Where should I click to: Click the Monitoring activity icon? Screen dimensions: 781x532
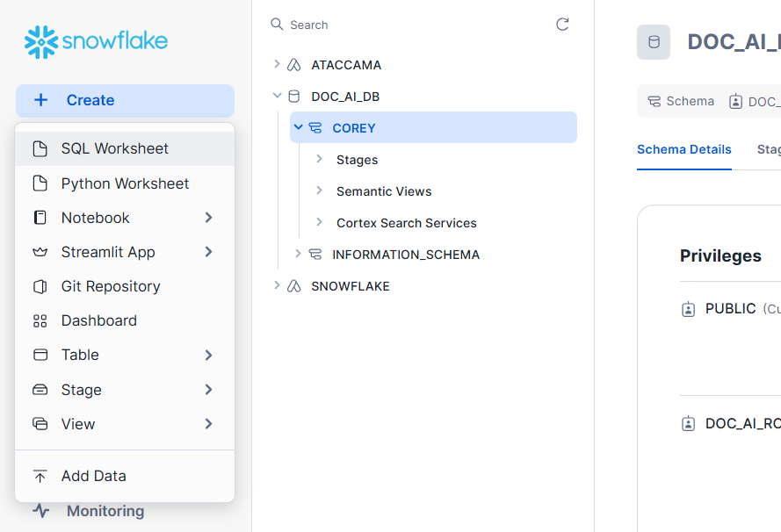tap(40, 510)
